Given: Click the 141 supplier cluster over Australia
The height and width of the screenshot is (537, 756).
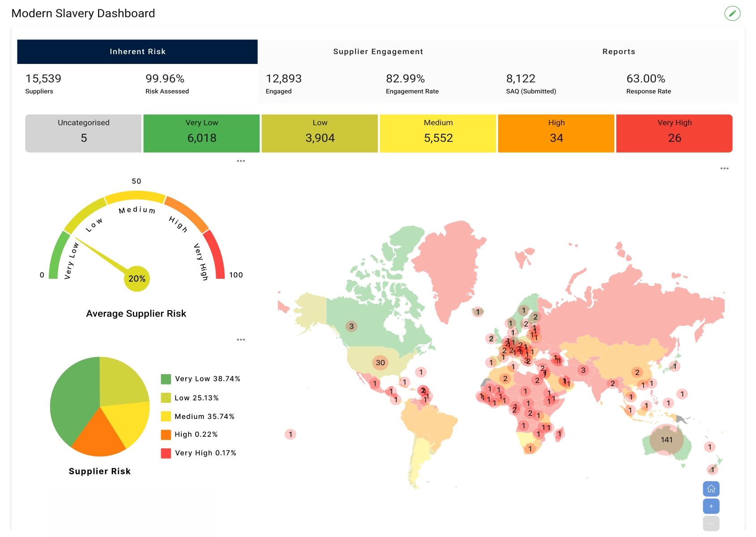Looking at the screenshot, I should pos(666,440).
